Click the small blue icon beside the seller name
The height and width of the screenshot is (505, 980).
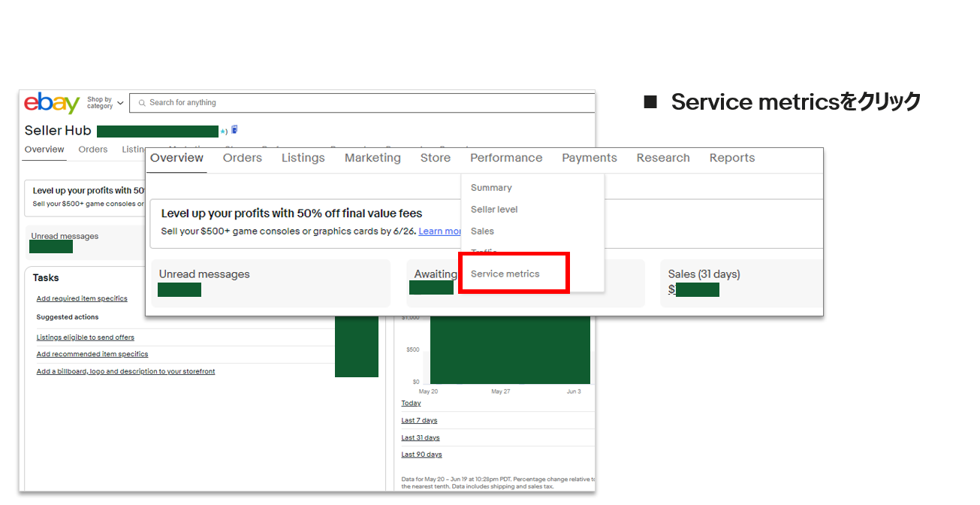point(234,130)
